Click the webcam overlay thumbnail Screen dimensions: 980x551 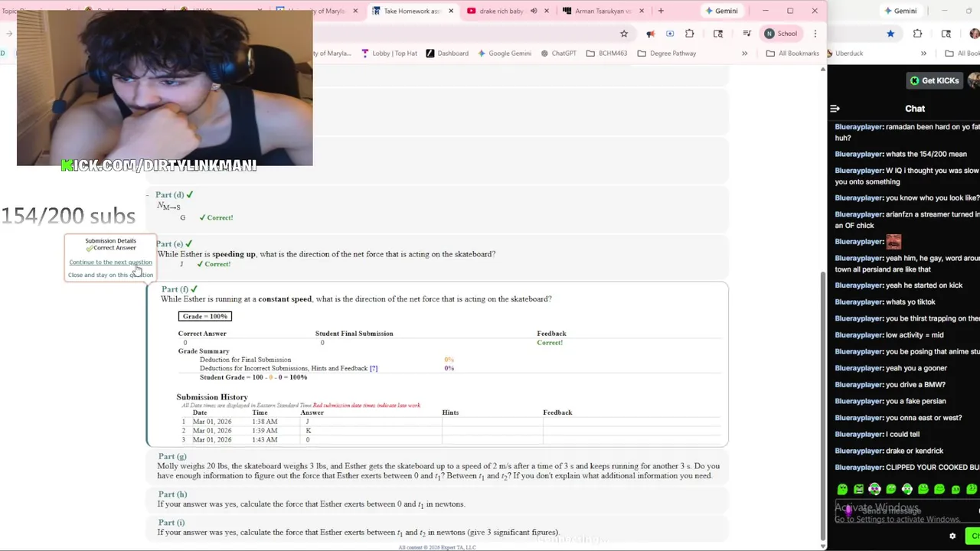click(165, 89)
